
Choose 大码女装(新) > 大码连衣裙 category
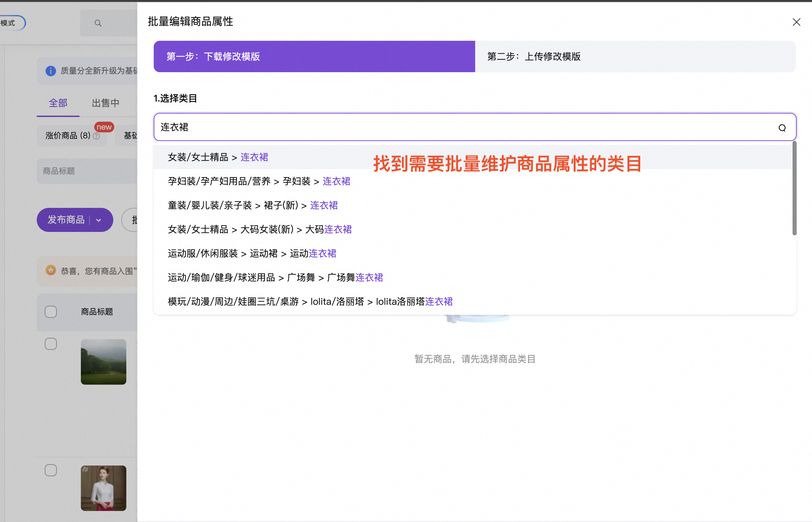pyautogui.click(x=473, y=229)
